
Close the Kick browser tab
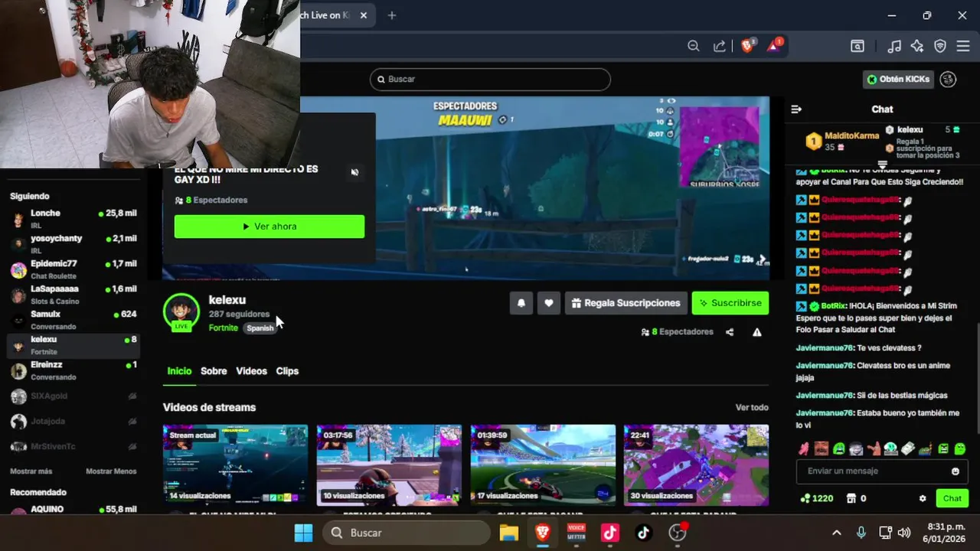pos(363,15)
